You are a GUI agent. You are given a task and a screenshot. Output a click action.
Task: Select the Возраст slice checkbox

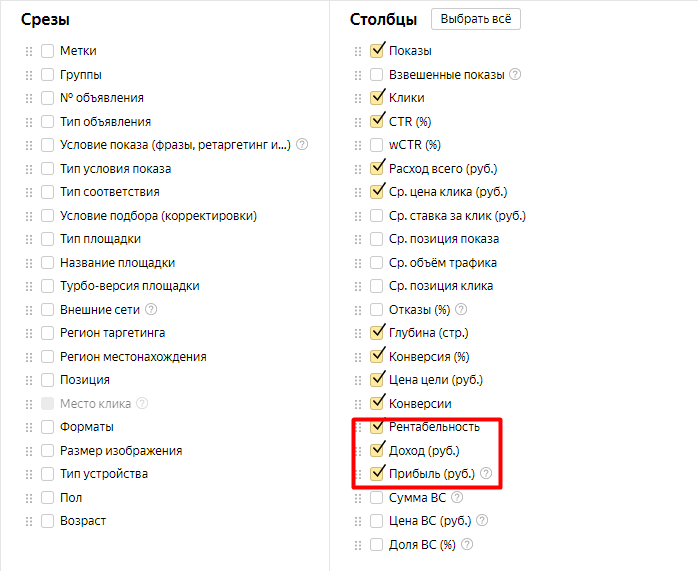(47, 521)
